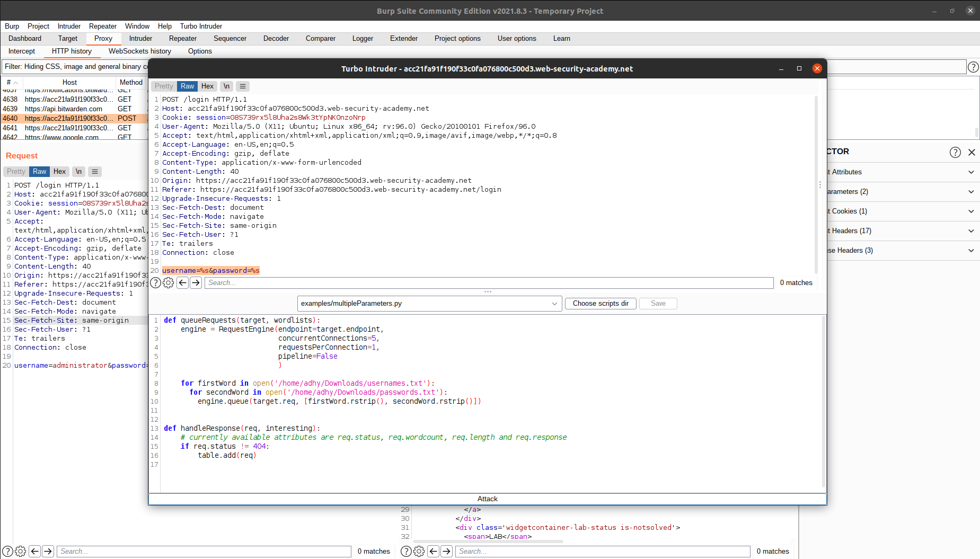Go to previous match in response search

(434, 552)
